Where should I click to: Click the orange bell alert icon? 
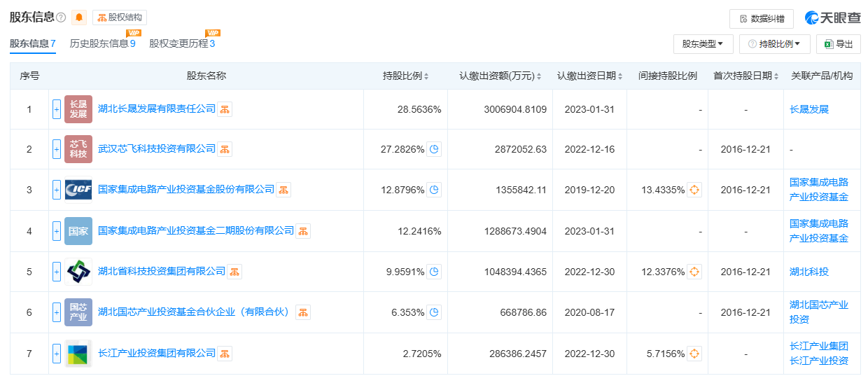click(79, 18)
